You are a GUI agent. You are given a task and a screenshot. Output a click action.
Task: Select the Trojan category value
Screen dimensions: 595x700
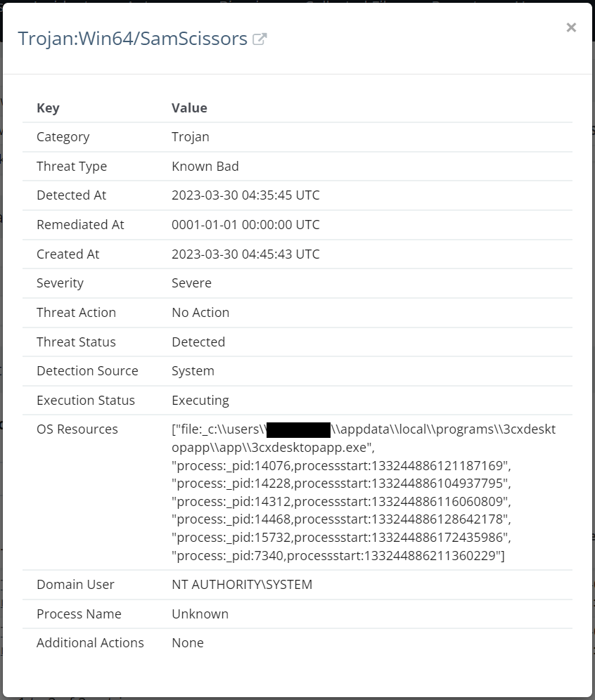[x=190, y=136]
